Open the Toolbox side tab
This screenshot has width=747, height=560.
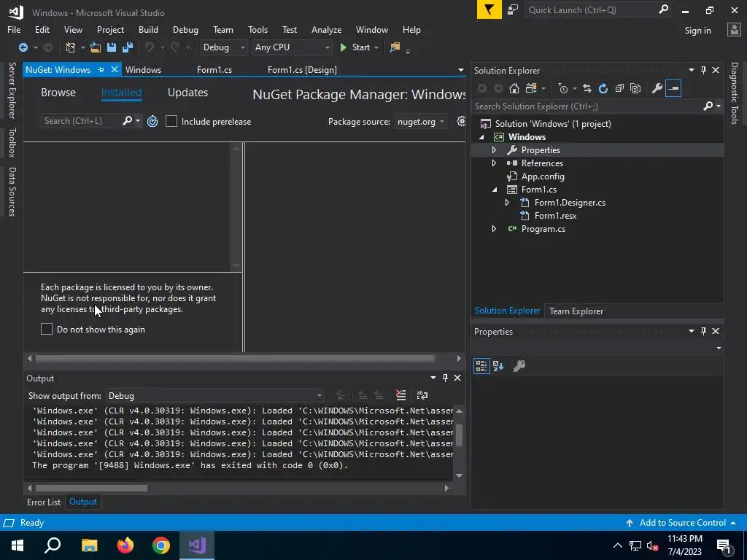click(x=12, y=142)
